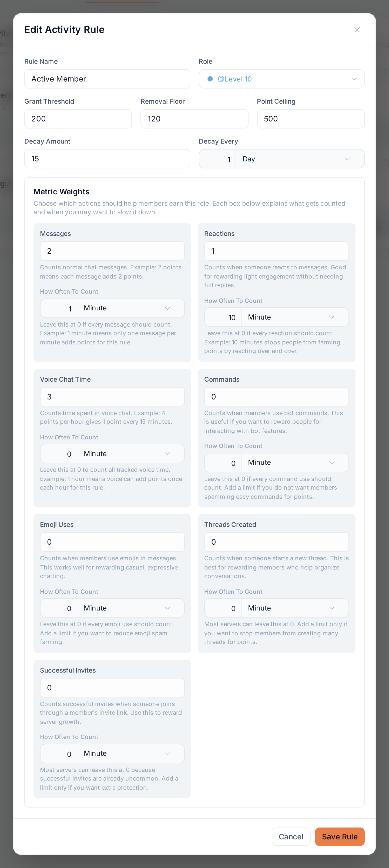Click the Decay Amount field
The height and width of the screenshot is (868, 389).
[x=107, y=159]
